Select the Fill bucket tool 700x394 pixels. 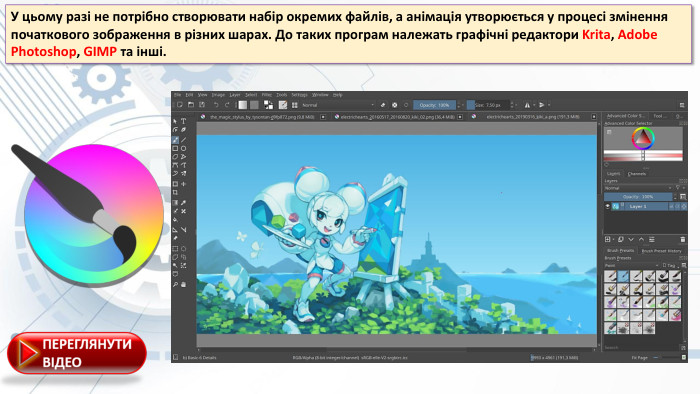(x=175, y=220)
